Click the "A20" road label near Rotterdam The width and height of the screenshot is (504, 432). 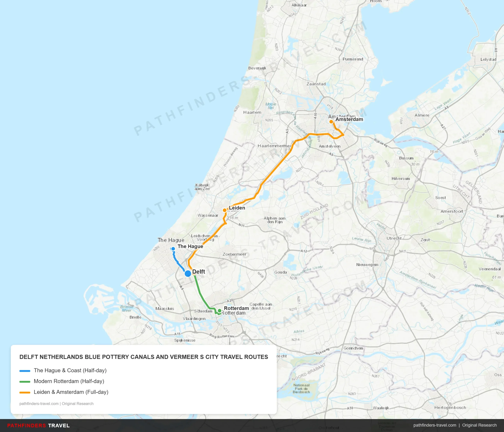pos(230,301)
